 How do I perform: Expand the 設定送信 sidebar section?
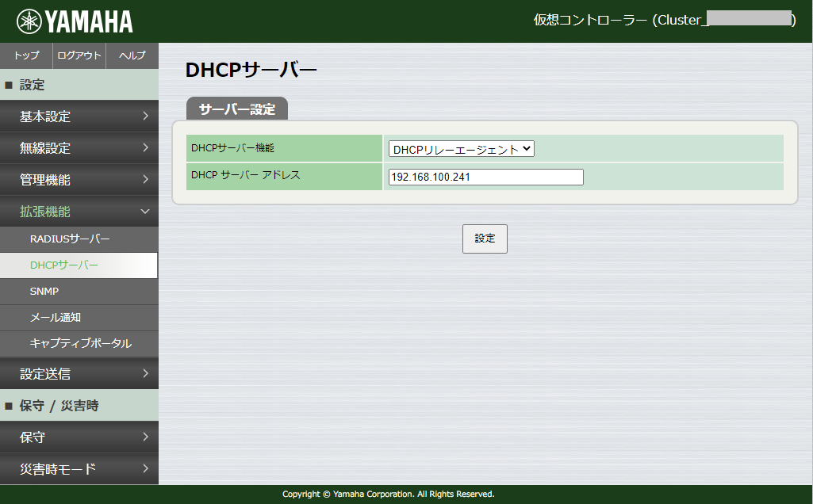[x=79, y=373]
